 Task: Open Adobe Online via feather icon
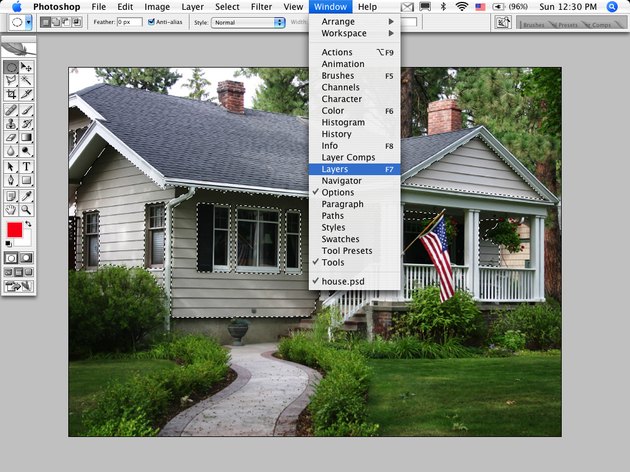[18, 49]
